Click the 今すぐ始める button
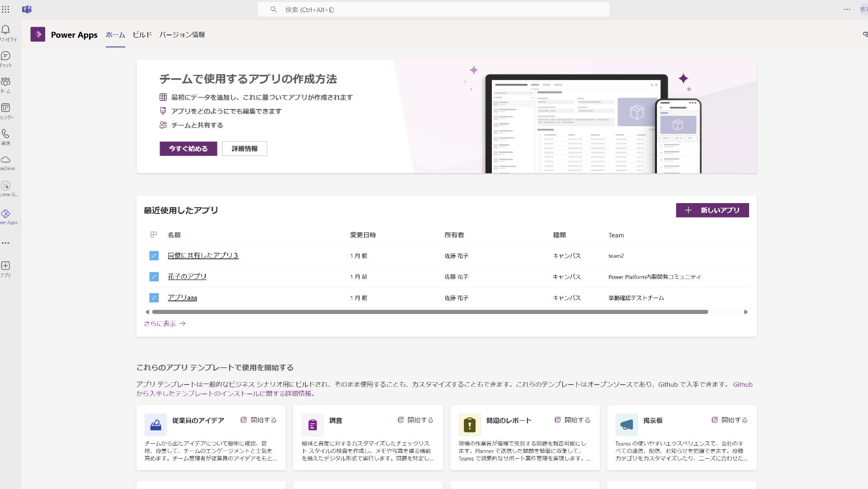This screenshot has width=868, height=489. (x=188, y=148)
